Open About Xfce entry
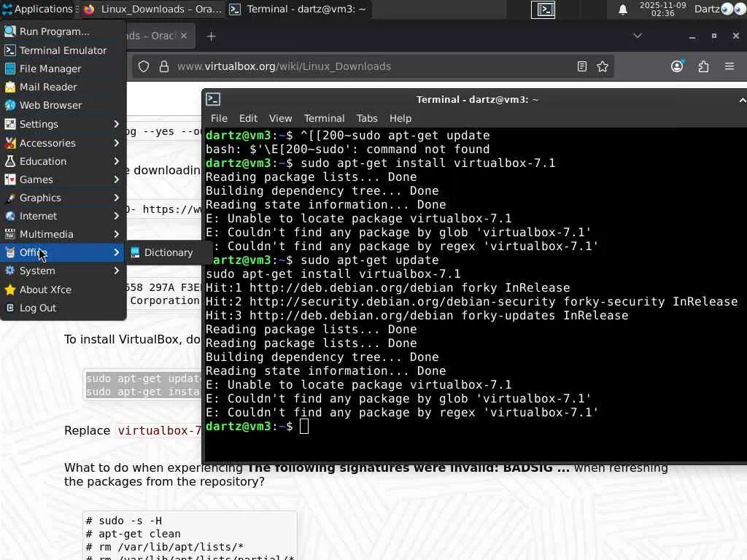This screenshot has height=560, width=747. pos(63,289)
